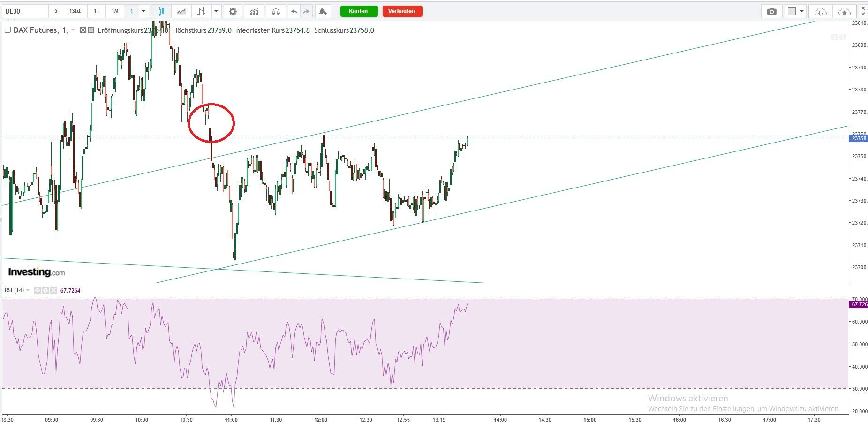Add a price alert with bell icon
The height and width of the screenshot is (422, 868).
(x=323, y=11)
